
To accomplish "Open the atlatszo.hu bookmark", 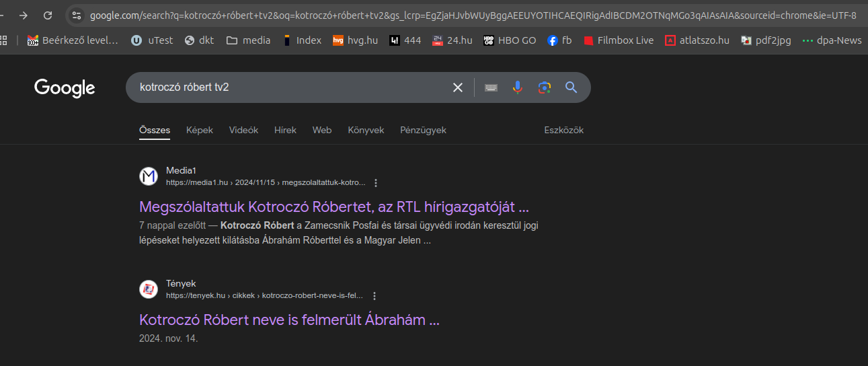I will click(697, 40).
